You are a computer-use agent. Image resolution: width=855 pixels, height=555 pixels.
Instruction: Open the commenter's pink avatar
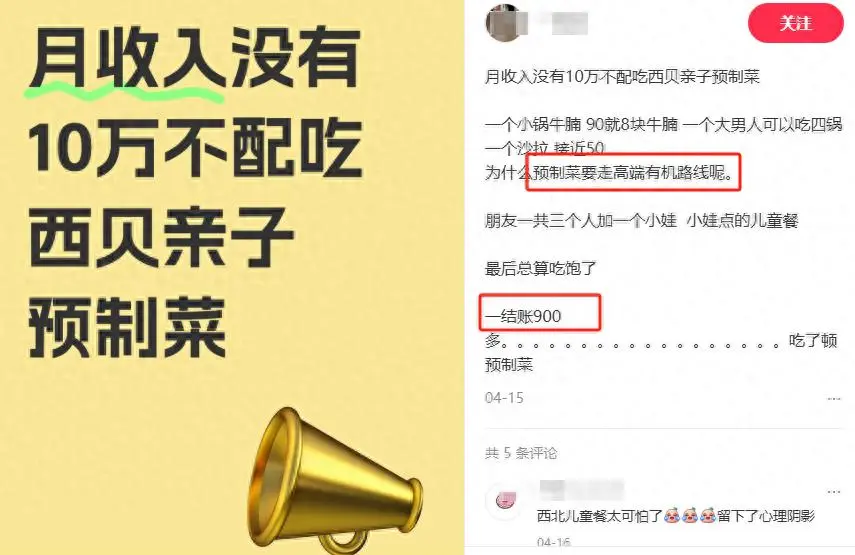coord(505,500)
